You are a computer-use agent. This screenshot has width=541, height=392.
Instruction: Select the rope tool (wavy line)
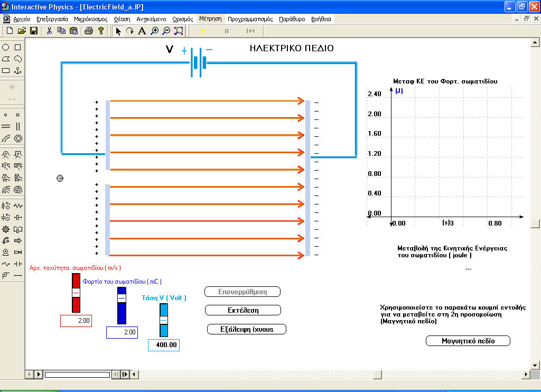point(6,264)
